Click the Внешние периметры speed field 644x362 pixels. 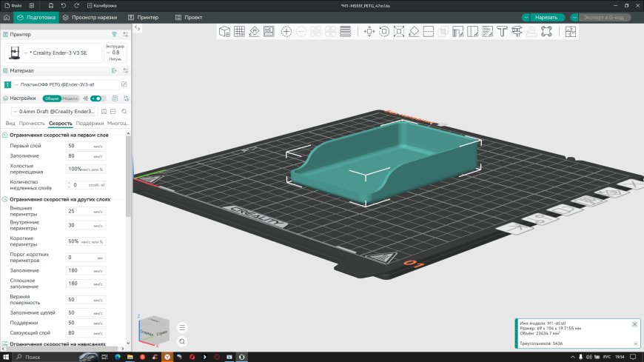[x=85, y=211]
